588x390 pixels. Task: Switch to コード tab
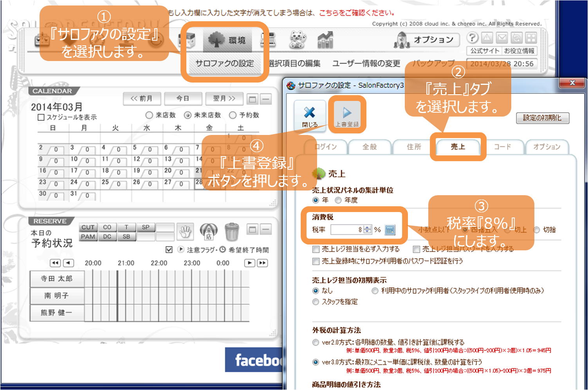[502, 147]
